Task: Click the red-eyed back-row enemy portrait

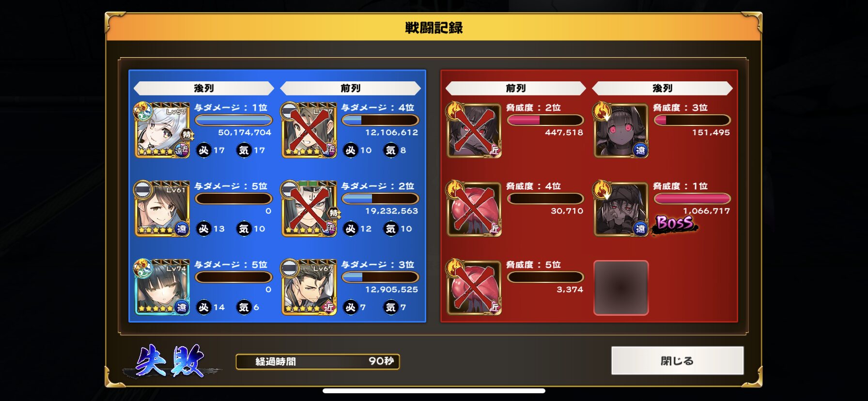Action: pos(621,130)
